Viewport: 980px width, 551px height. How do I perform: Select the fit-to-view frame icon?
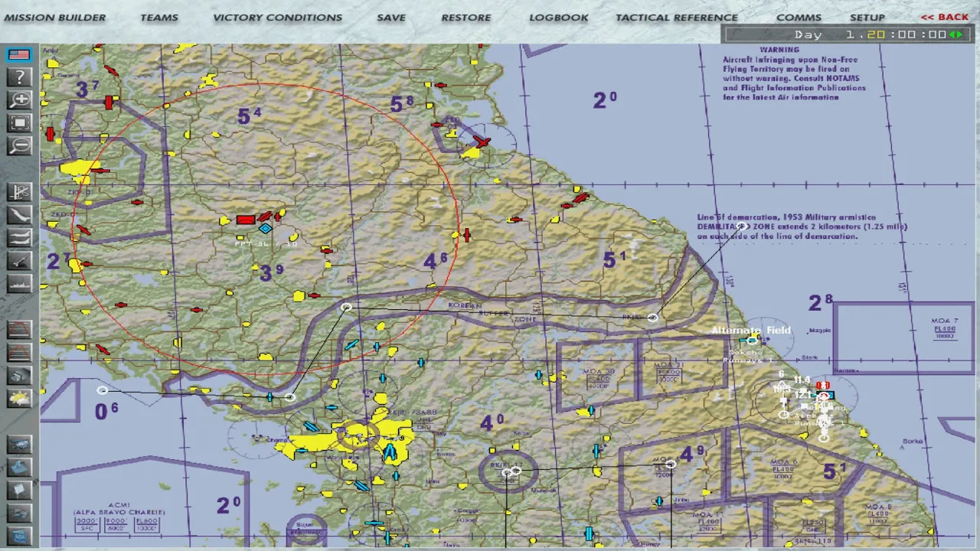[x=19, y=123]
